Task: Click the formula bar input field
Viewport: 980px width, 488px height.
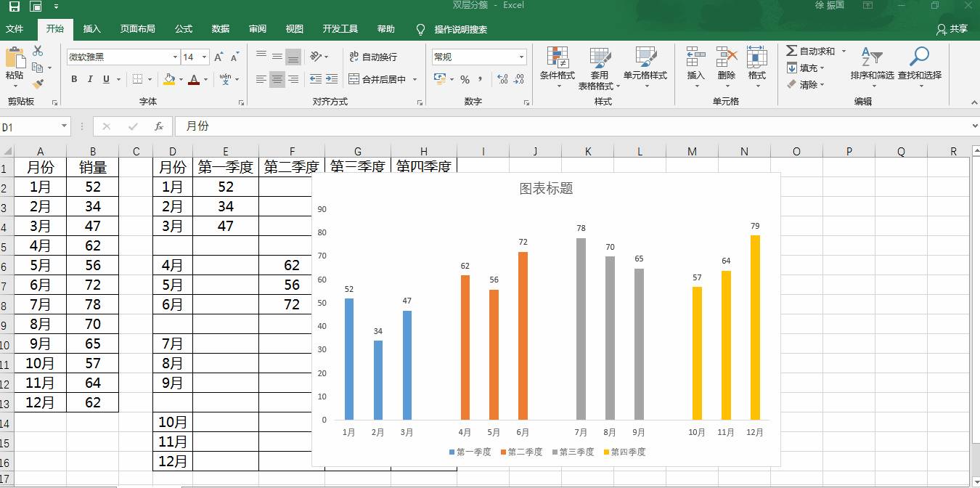Action: (x=566, y=126)
